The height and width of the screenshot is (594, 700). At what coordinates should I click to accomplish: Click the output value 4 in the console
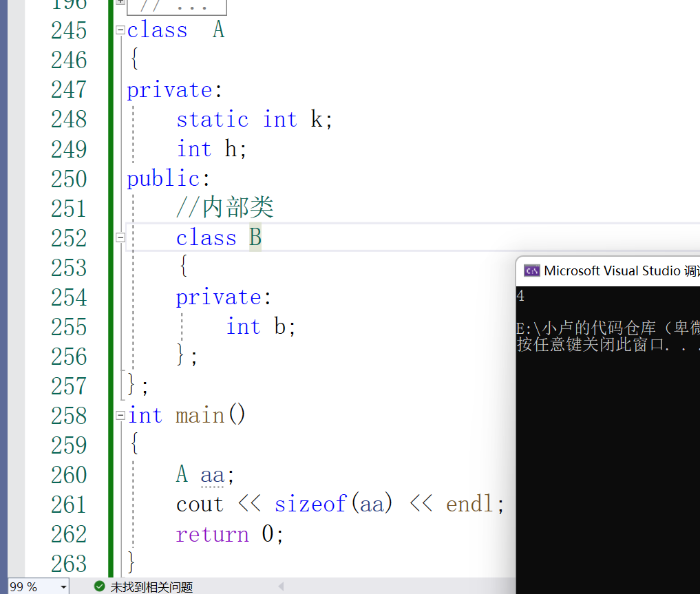(520, 295)
